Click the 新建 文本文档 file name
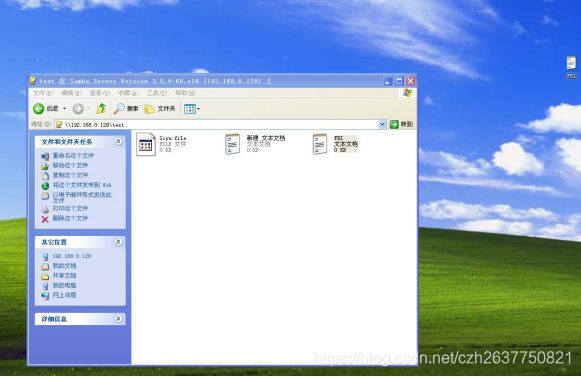This screenshot has width=581, height=377. tap(266, 138)
